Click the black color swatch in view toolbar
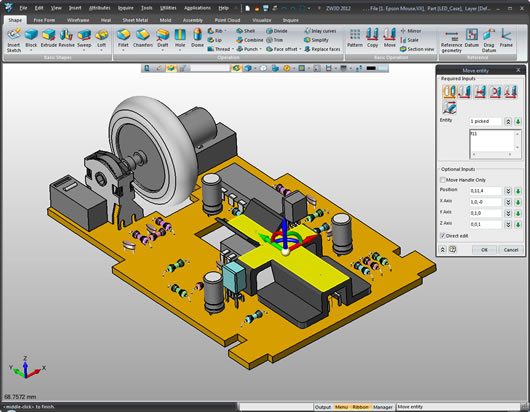This screenshot has height=412, width=530. [x=371, y=68]
